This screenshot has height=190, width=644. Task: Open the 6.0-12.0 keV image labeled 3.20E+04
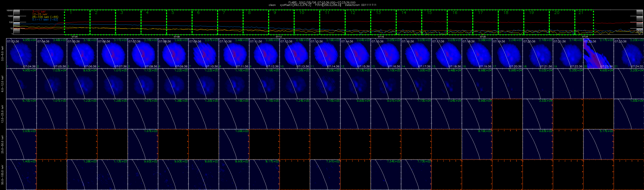tap(629, 84)
